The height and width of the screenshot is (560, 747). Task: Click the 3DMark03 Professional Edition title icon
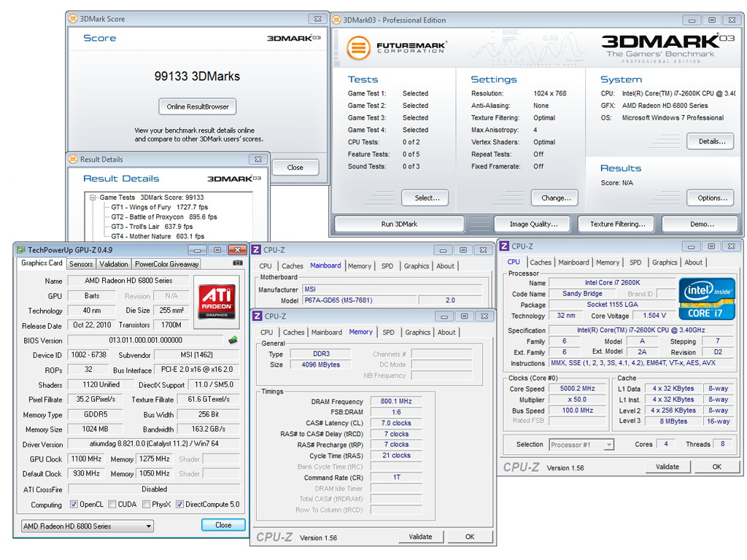(x=336, y=20)
